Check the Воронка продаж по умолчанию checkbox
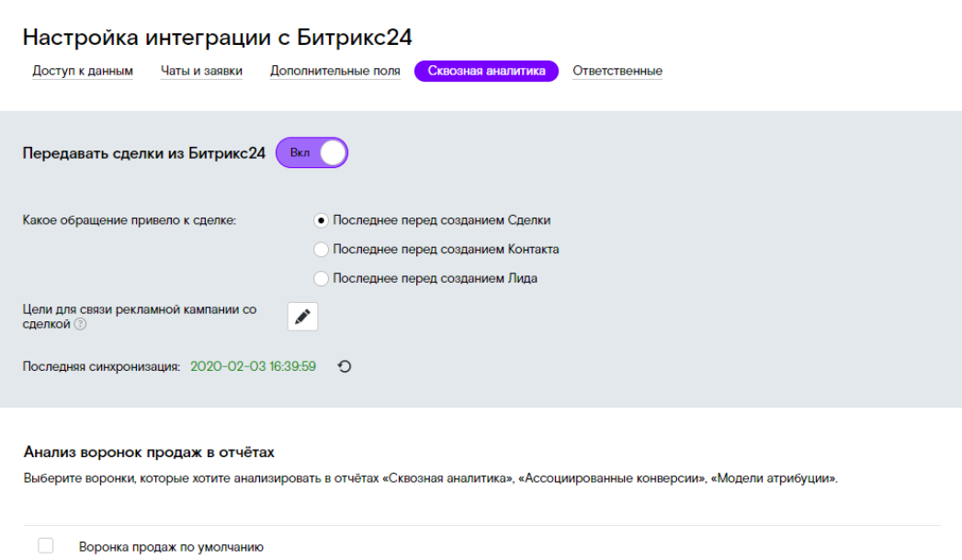Image resolution: width=962 pixels, height=560 pixels. tap(45, 545)
